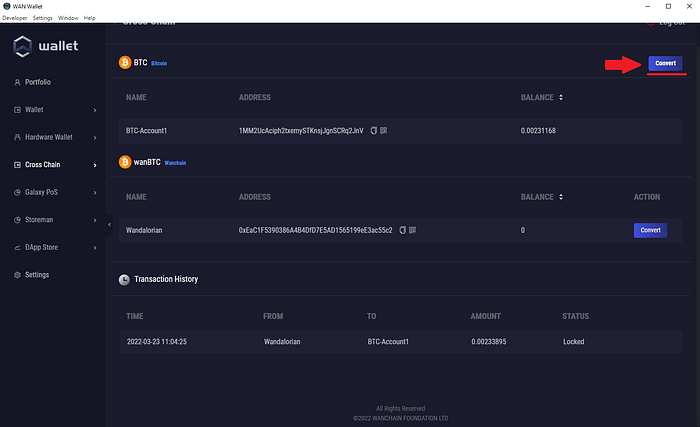The width and height of the screenshot is (700, 427).
Task: Open the Developer menu
Action: pyautogui.click(x=14, y=18)
